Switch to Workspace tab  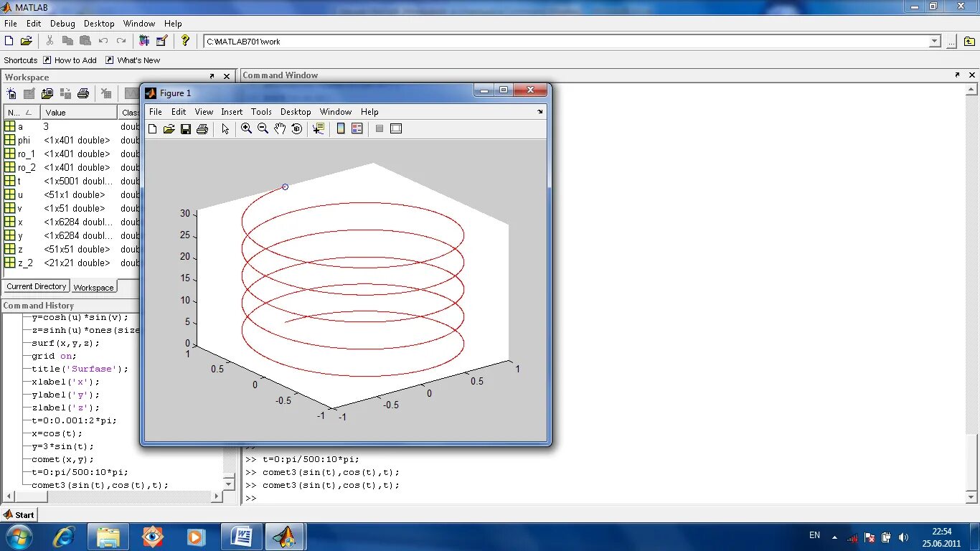pyautogui.click(x=93, y=287)
